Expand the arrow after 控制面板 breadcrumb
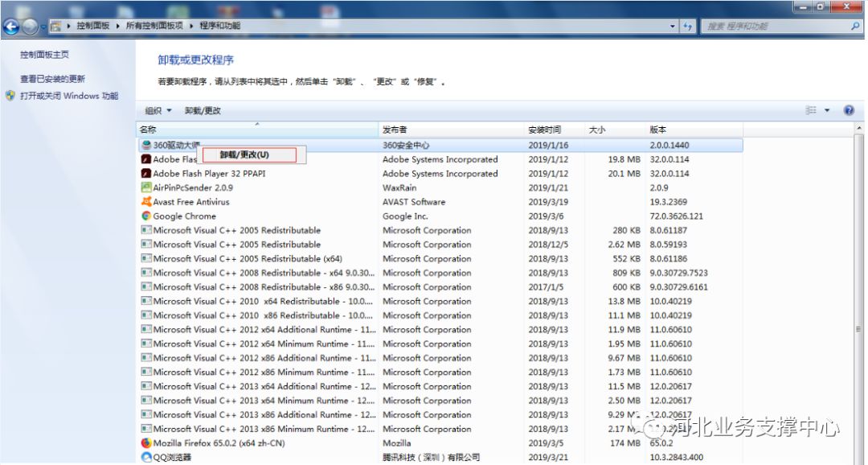 pos(118,26)
